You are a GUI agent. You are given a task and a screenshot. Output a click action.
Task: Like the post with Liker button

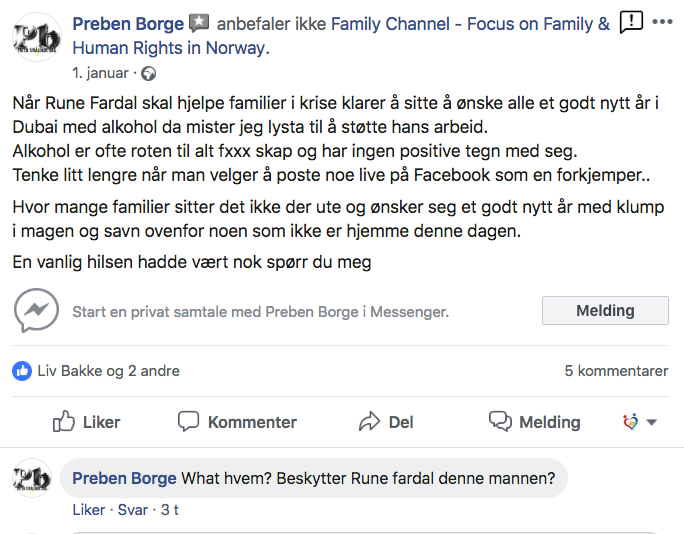pyautogui.click(x=86, y=422)
